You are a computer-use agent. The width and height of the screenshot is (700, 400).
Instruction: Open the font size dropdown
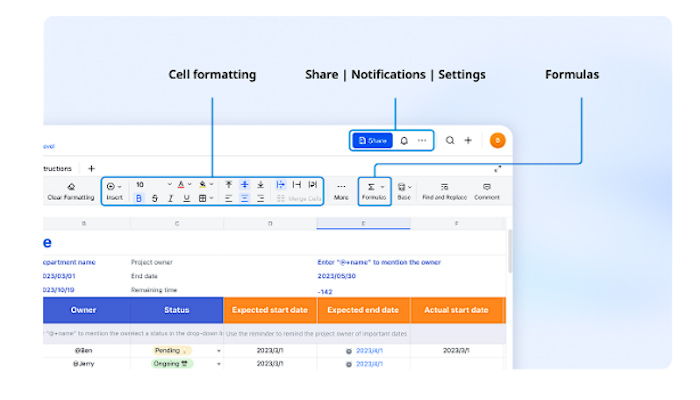coord(151,185)
